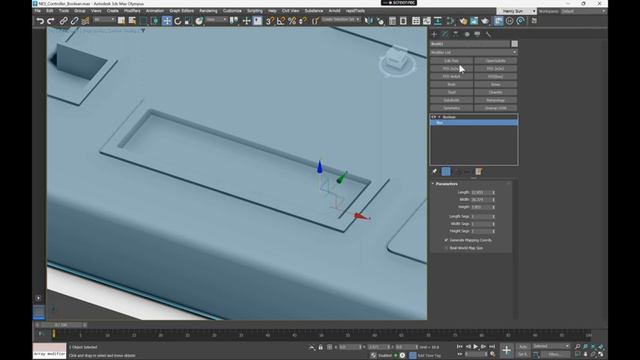The image size is (640, 360).
Task: Toggle the Angle Snap button
Action: click(281, 21)
